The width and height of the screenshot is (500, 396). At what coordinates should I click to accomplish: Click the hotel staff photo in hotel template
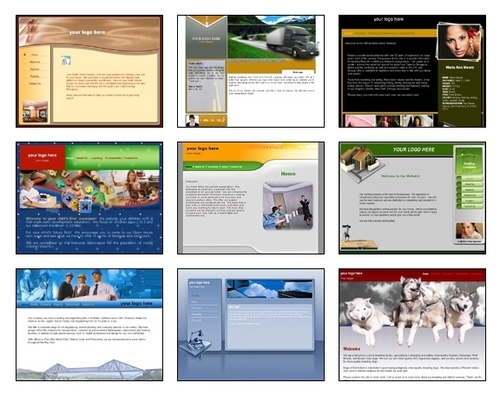tap(288, 206)
